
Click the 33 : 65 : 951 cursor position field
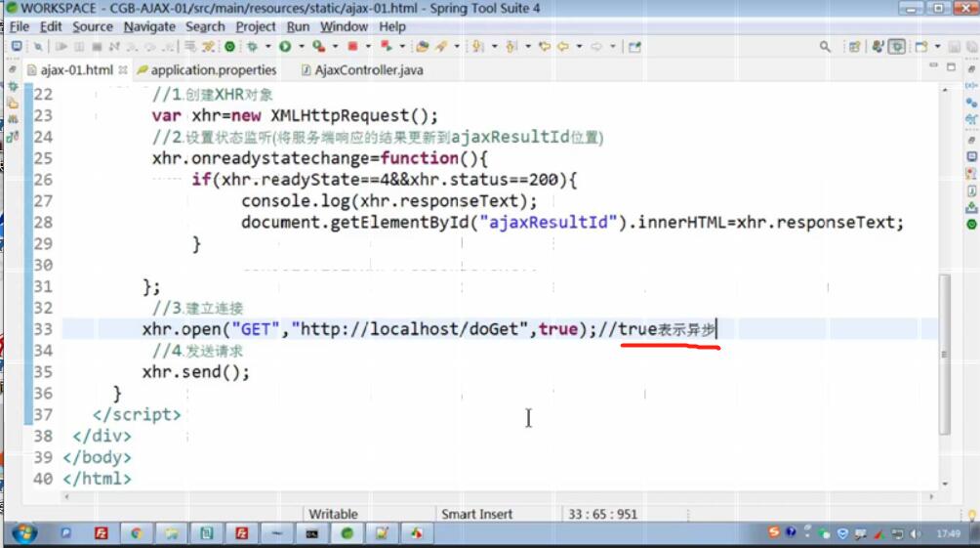pos(602,514)
